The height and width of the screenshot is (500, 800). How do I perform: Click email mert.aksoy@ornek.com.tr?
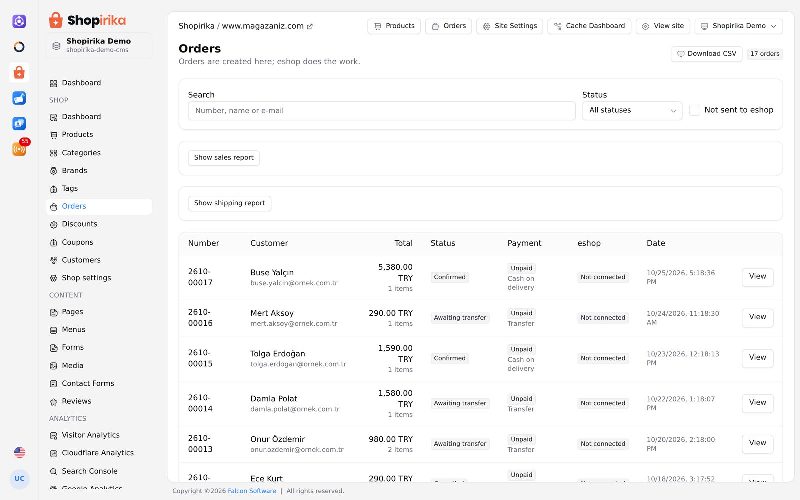click(294, 323)
